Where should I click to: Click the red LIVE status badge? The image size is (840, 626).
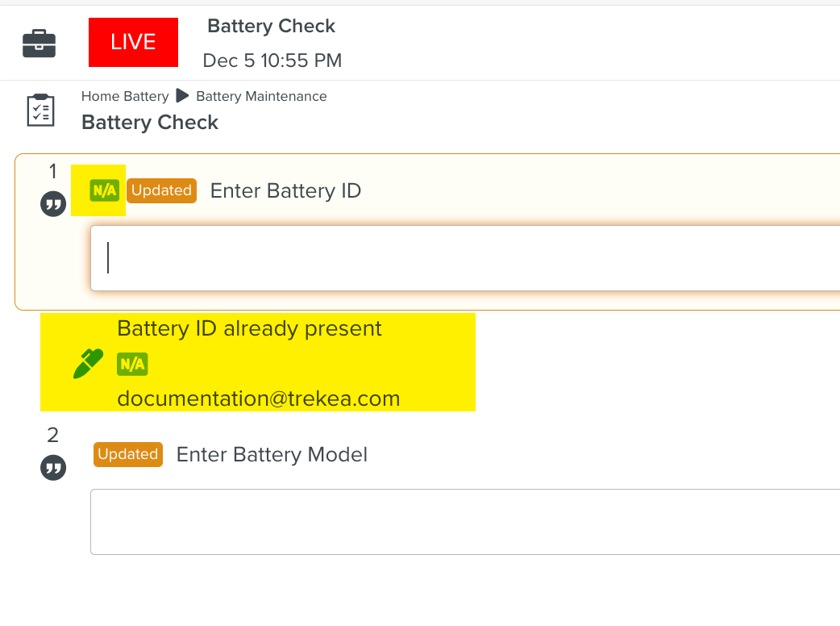(x=133, y=42)
